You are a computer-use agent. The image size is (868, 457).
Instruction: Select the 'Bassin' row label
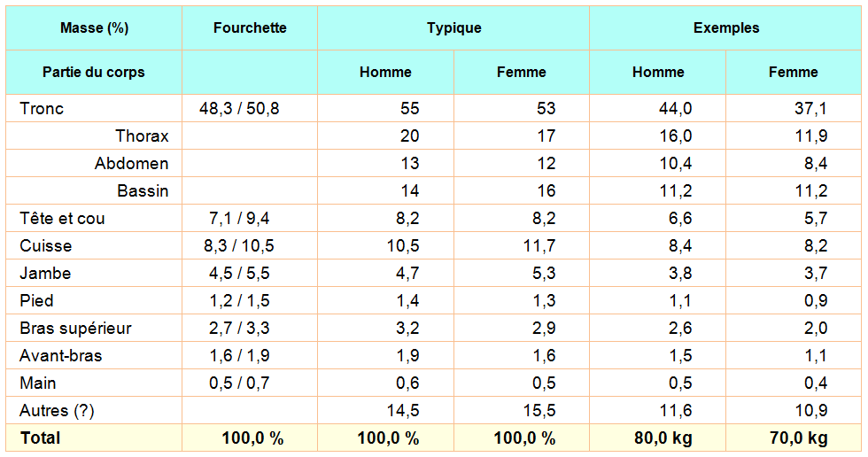143,191
